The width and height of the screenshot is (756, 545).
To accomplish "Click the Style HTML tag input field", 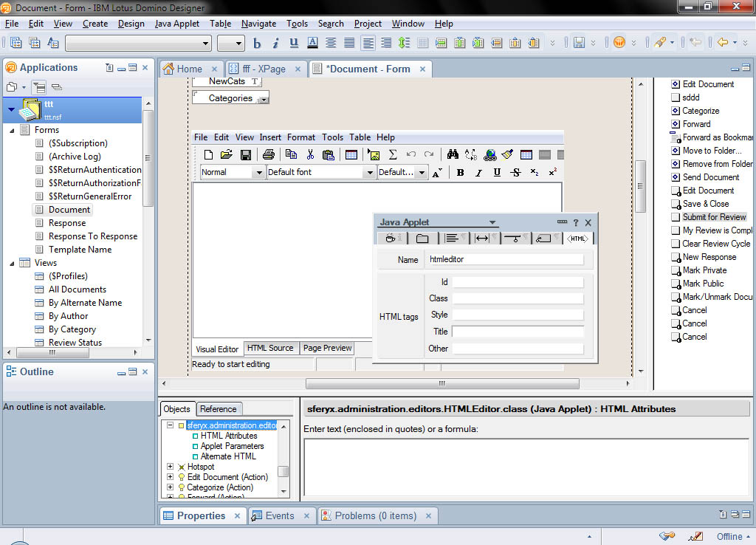I will tap(518, 315).
